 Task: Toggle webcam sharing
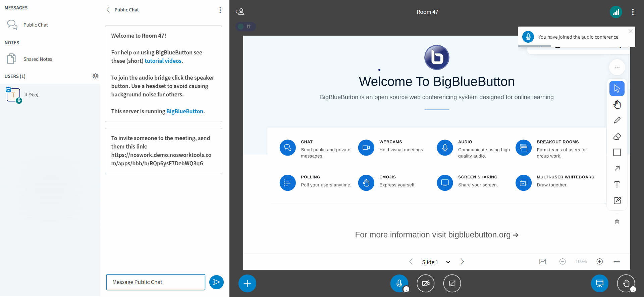[x=426, y=284]
